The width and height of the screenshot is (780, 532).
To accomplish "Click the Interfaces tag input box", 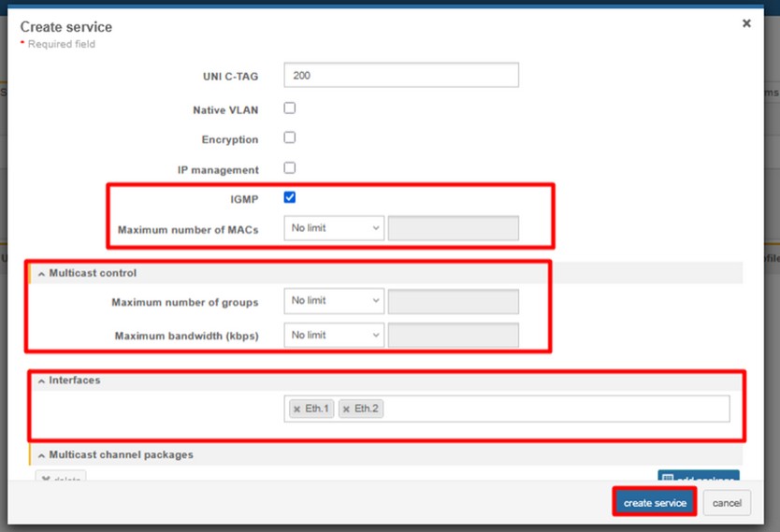I will (x=552, y=410).
